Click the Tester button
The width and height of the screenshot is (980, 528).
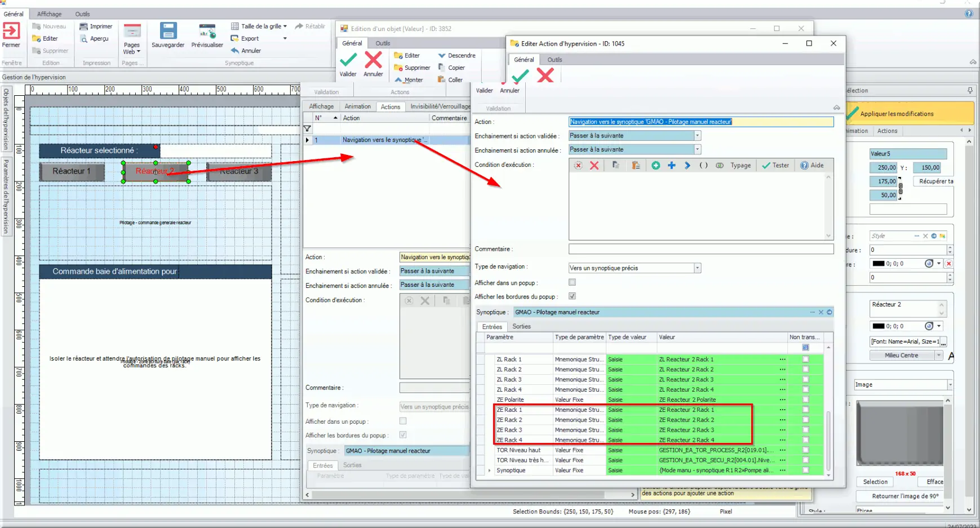[775, 165]
